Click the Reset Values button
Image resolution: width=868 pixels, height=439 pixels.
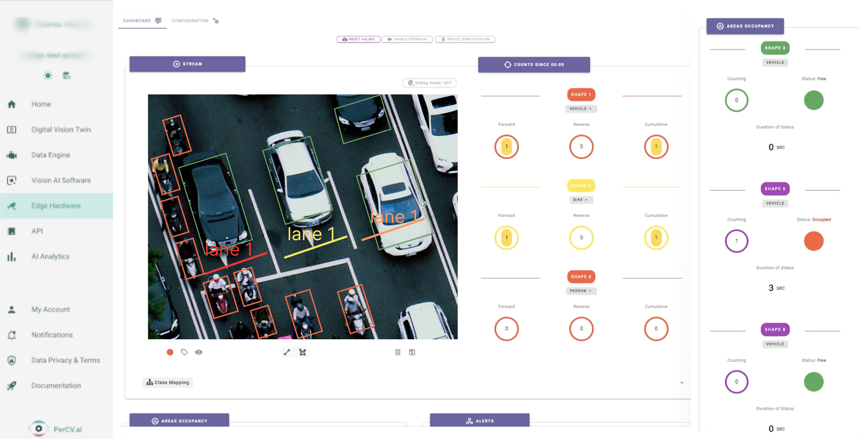pos(358,39)
